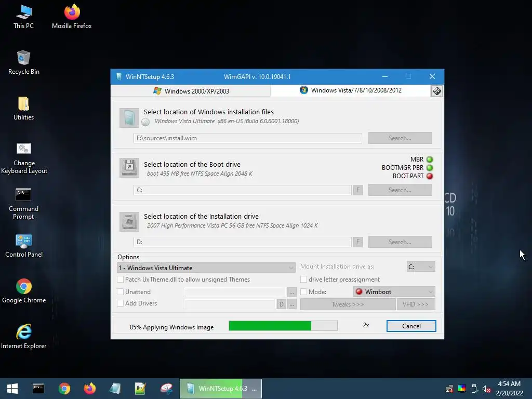
Task: Cancel the image applying process
Action: click(411, 326)
